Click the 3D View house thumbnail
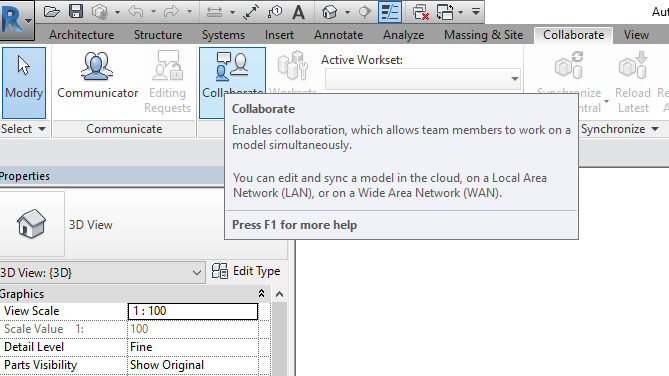Screen dimensions: 669x376 (x=31, y=224)
